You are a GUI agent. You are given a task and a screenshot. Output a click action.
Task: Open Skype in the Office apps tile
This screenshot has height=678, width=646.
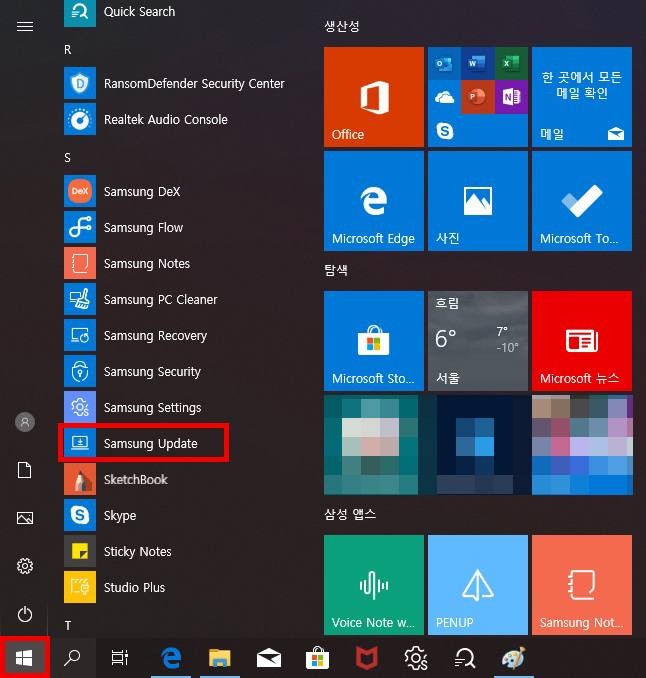click(x=444, y=131)
